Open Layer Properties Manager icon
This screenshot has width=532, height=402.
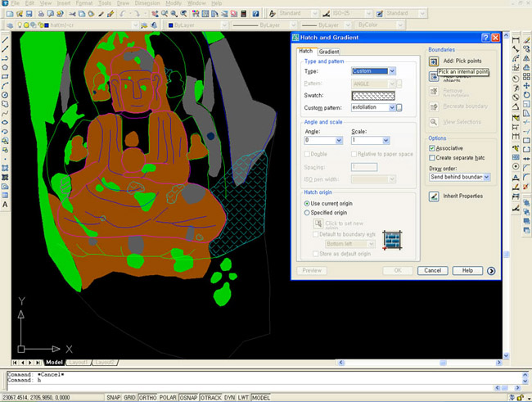point(10,25)
